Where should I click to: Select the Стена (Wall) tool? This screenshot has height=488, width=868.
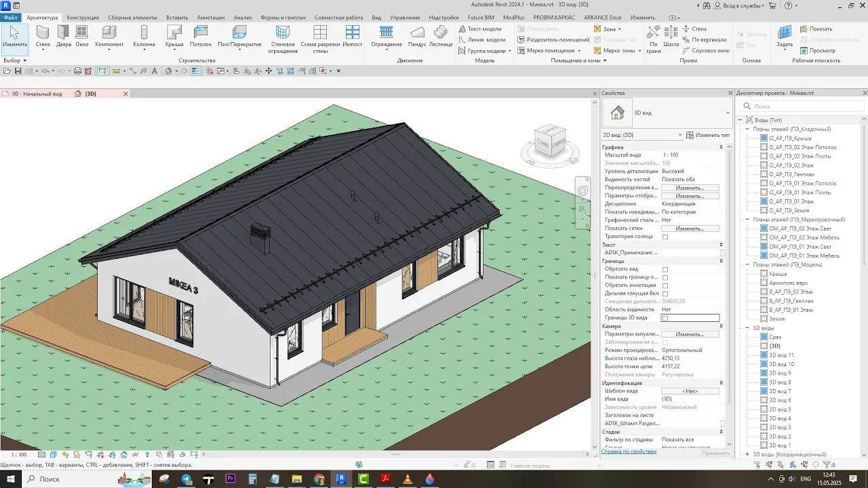(43, 37)
